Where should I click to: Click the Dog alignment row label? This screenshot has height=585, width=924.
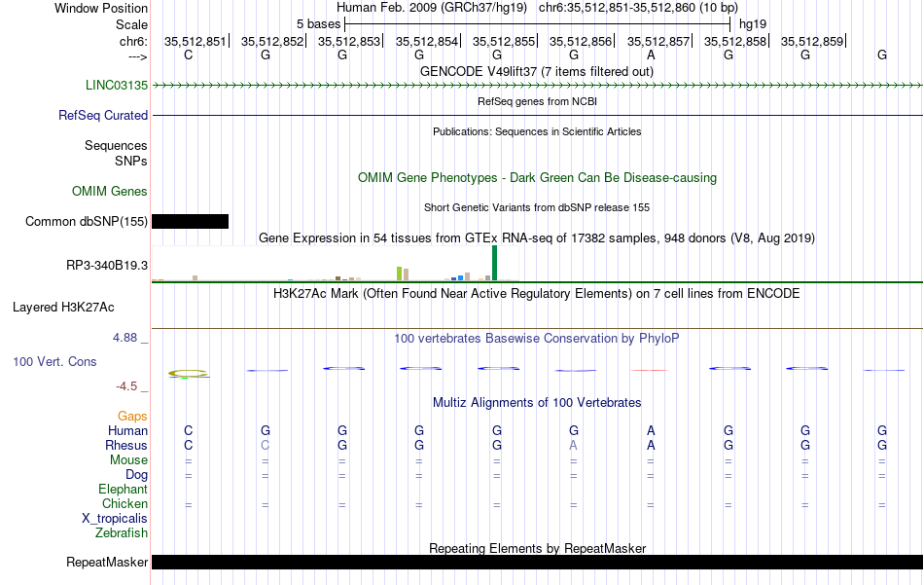pyautogui.click(x=137, y=475)
